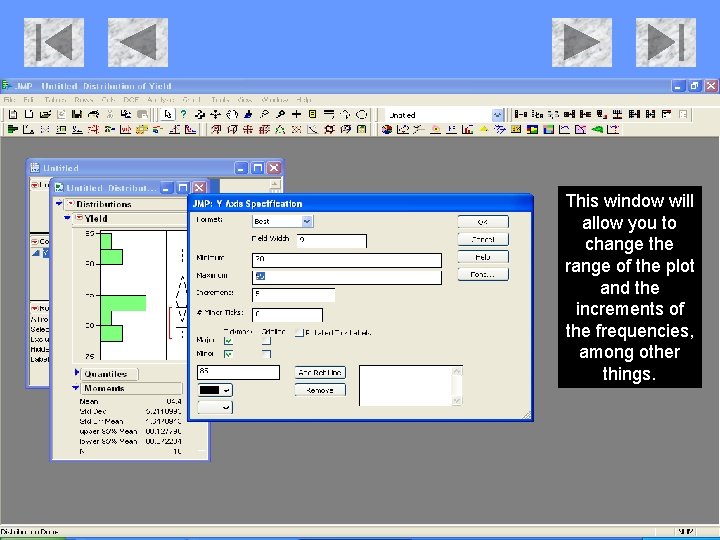The height and width of the screenshot is (540, 720).
Task: Click the Cut scissors toolbar icon
Action: (109, 114)
